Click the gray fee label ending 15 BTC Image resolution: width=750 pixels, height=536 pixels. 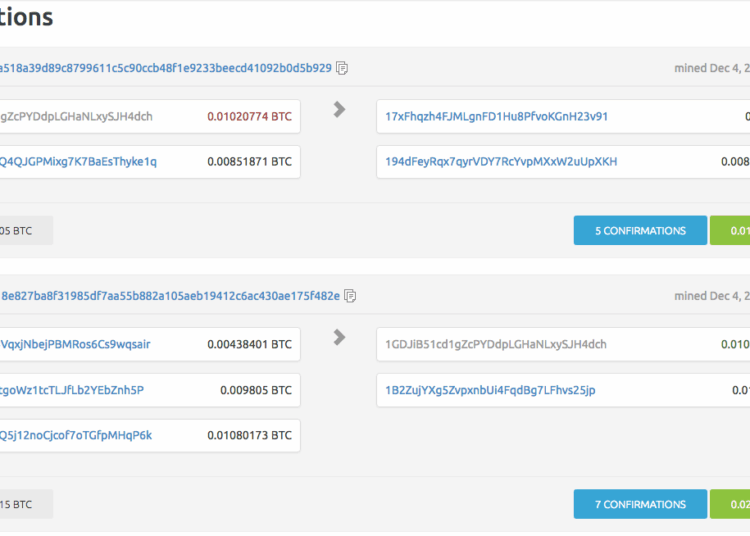[20, 505]
